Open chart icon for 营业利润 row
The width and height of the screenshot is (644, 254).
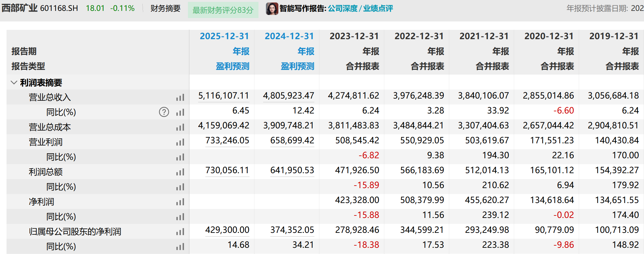pyautogui.click(x=180, y=142)
